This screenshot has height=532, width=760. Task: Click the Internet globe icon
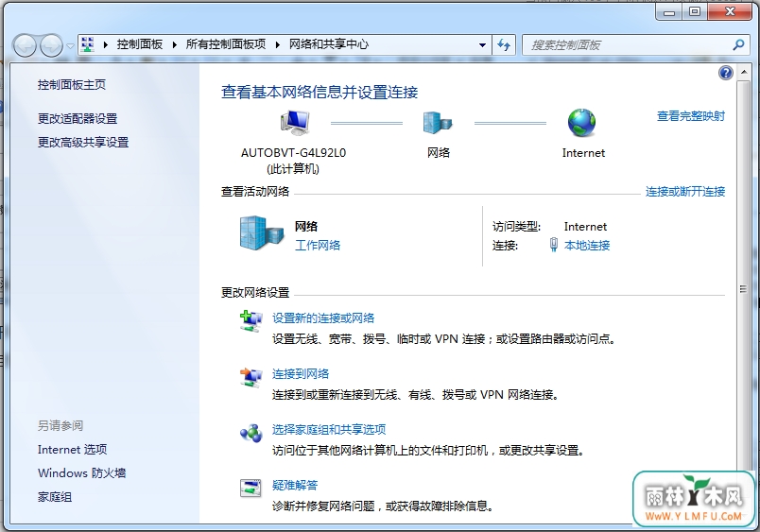point(581,122)
